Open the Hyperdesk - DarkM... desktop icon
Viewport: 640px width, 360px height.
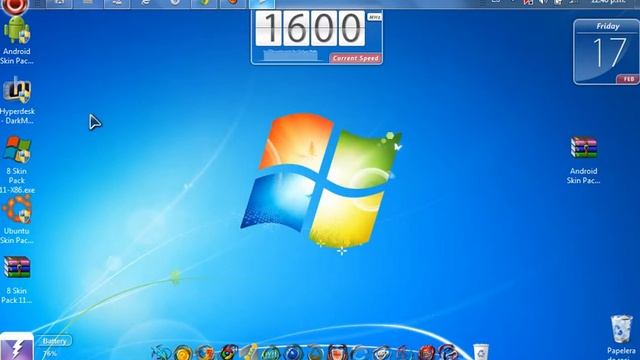(17, 100)
